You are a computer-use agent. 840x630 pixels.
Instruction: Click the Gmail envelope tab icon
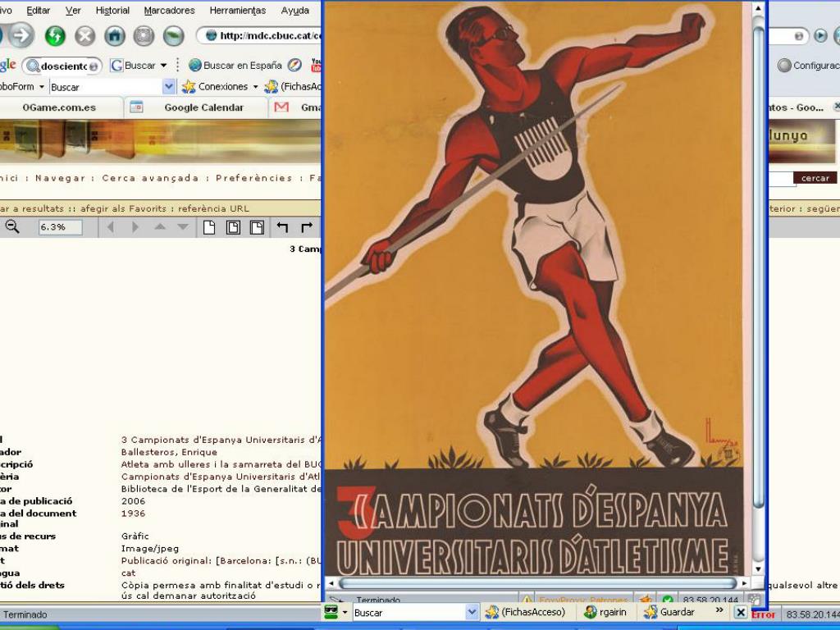[281, 107]
